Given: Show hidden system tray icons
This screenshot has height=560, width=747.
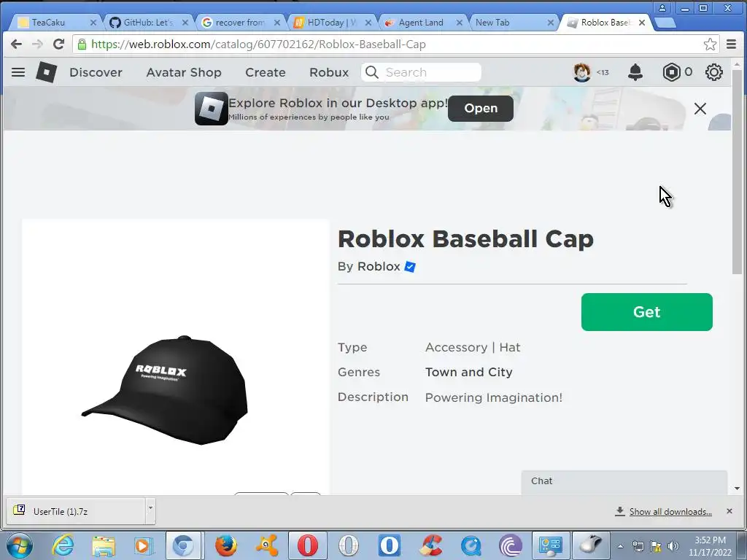Looking at the screenshot, I should 620,547.
